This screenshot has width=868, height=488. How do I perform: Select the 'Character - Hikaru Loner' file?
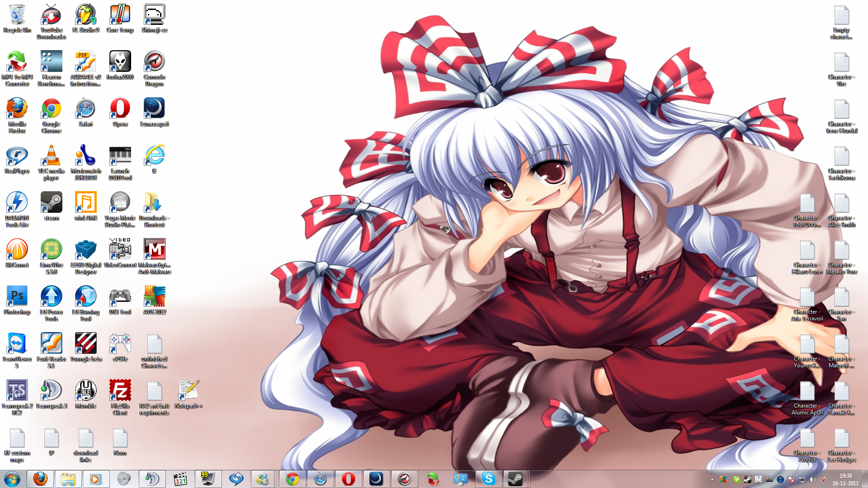807,257
